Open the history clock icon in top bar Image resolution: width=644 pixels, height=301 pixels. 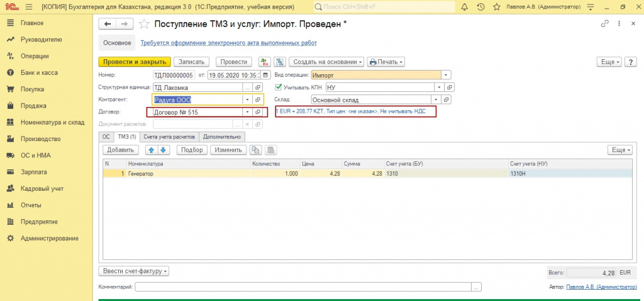click(x=481, y=7)
